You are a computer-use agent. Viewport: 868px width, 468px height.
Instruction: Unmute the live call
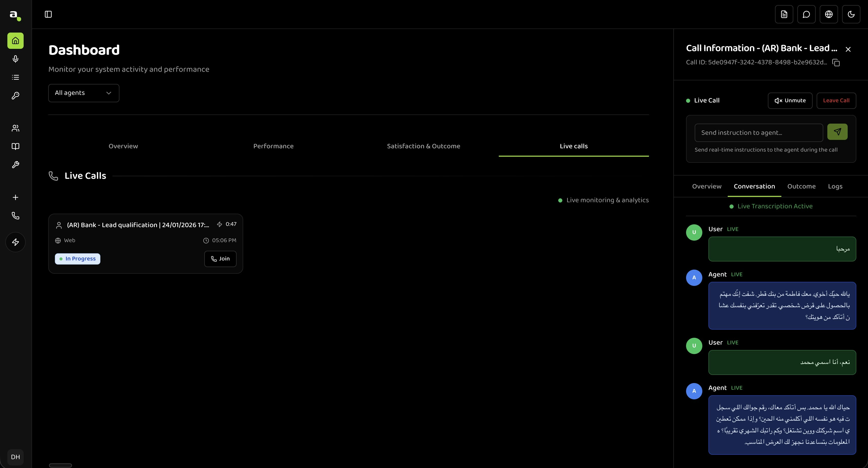click(790, 100)
